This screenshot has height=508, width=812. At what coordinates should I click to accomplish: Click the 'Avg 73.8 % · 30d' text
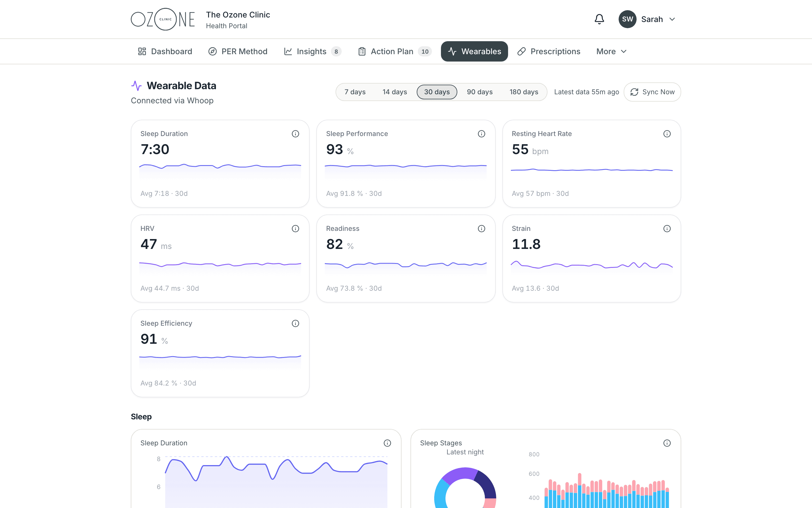click(x=354, y=288)
